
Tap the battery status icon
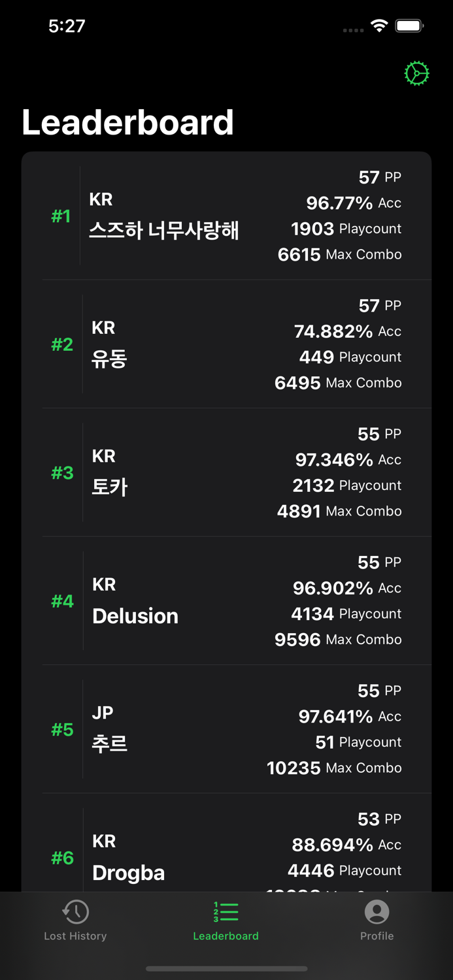point(410,26)
